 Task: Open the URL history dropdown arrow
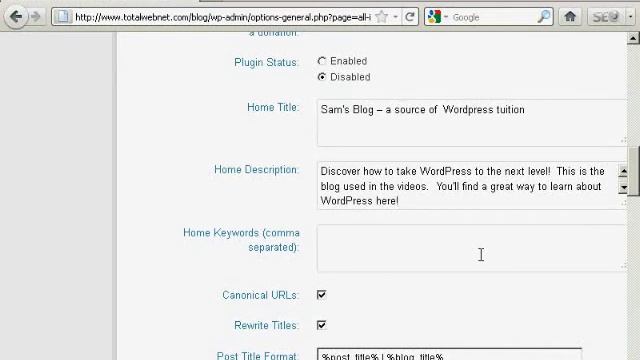tap(396, 17)
